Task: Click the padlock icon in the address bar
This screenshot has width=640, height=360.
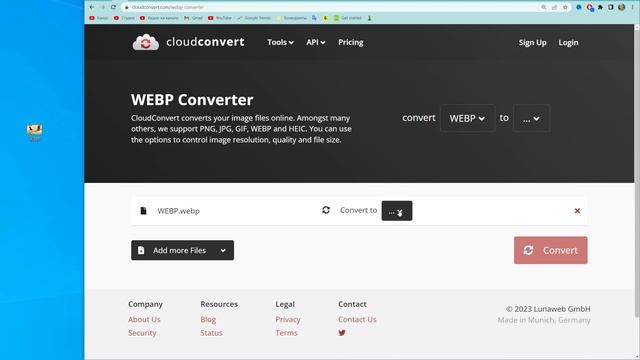Action: point(127,7)
